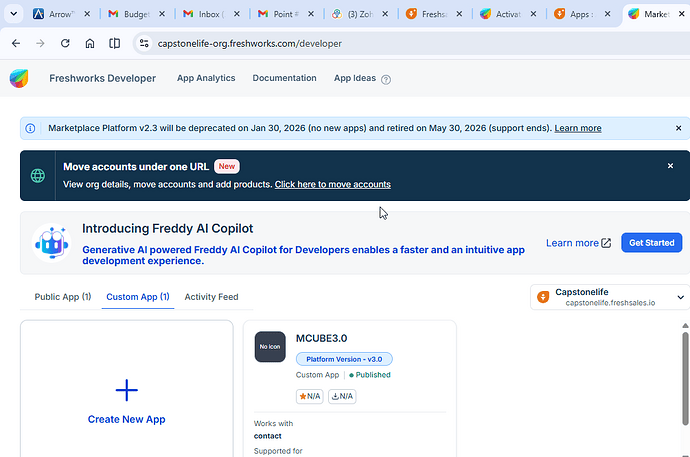Expand the Capstonelife account dropdown
This screenshot has width=690, height=457.
tap(680, 297)
